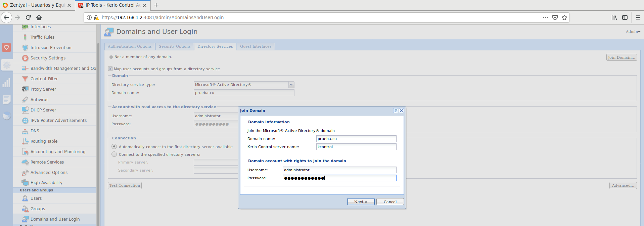
Task: Select IP Tools Kerio Control browser tab
Action: [x=112, y=5]
